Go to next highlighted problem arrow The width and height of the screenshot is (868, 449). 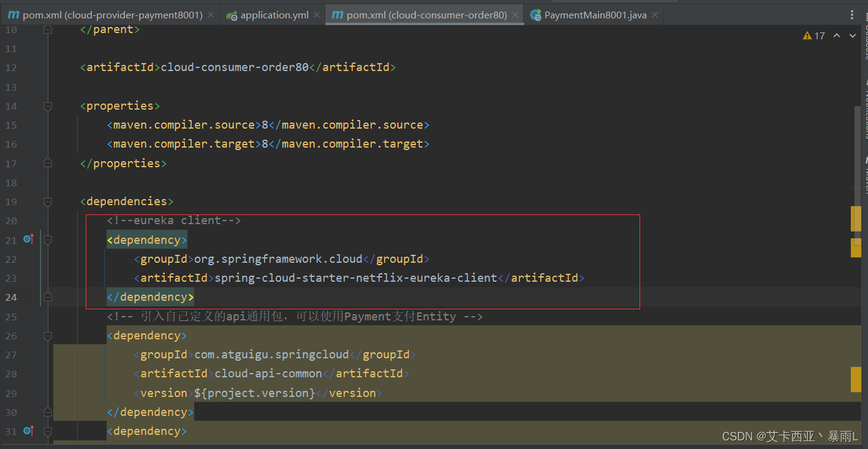point(852,36)
